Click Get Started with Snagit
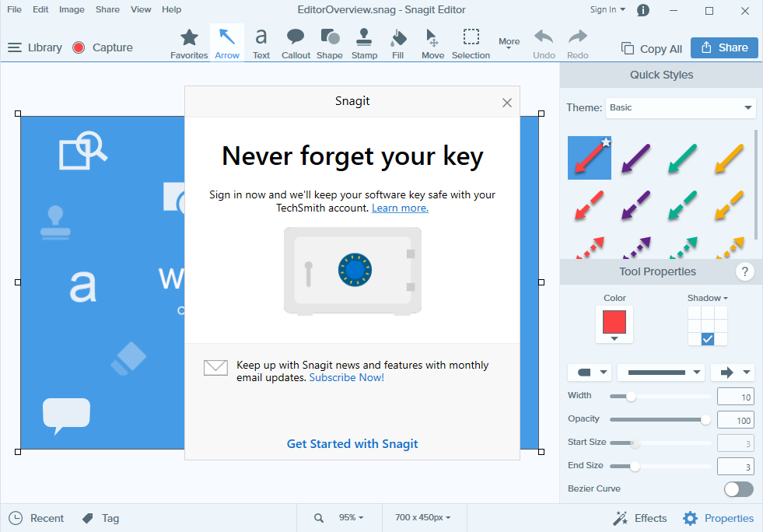 (x=352, y=444)
